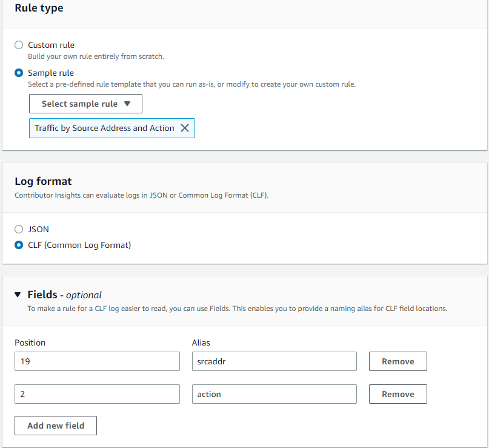Enable CLF (Common Log Format)
This screenshot has width=489, height=448.
(18, 245)
